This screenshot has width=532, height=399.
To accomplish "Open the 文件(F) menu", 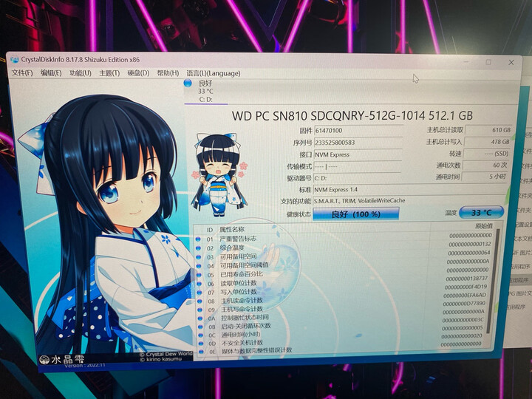I will point(22,72).
